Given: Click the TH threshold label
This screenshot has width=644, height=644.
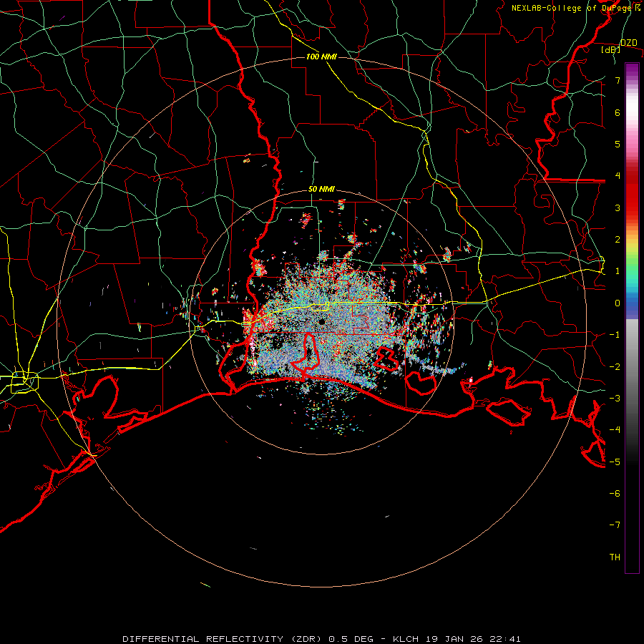Looking at the screenshot, I should pyautogui.click(x=615, y=557).
